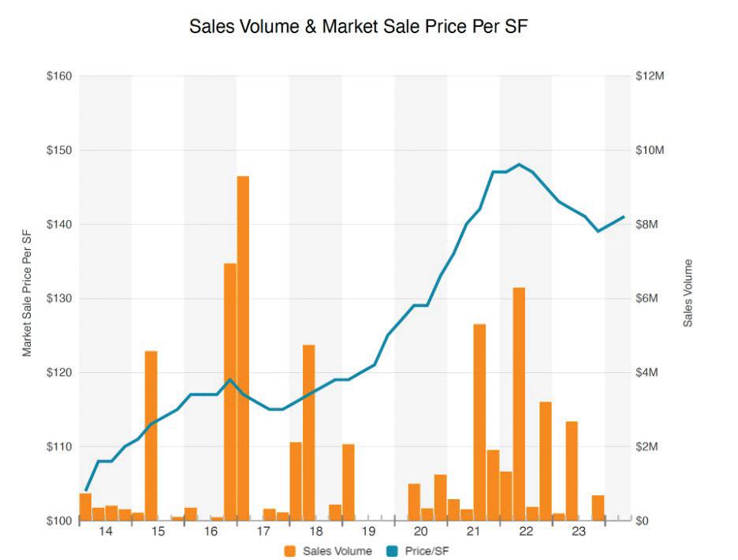
Task: Click the last orange bar in 2023
Action: pos(598,508)
